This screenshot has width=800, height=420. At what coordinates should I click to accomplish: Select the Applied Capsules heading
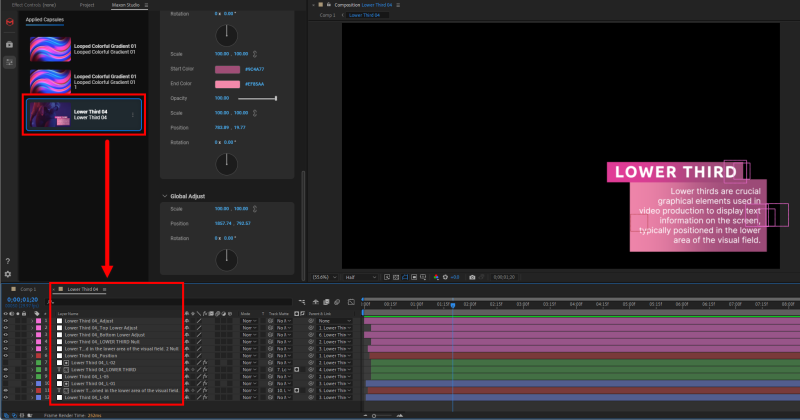[45, 19]
